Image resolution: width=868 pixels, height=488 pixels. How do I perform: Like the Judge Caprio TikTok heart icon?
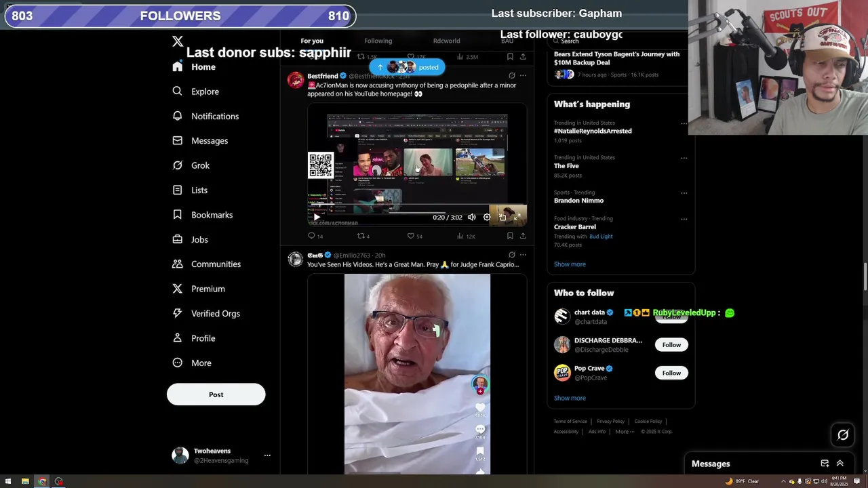[x=480, y=407]
